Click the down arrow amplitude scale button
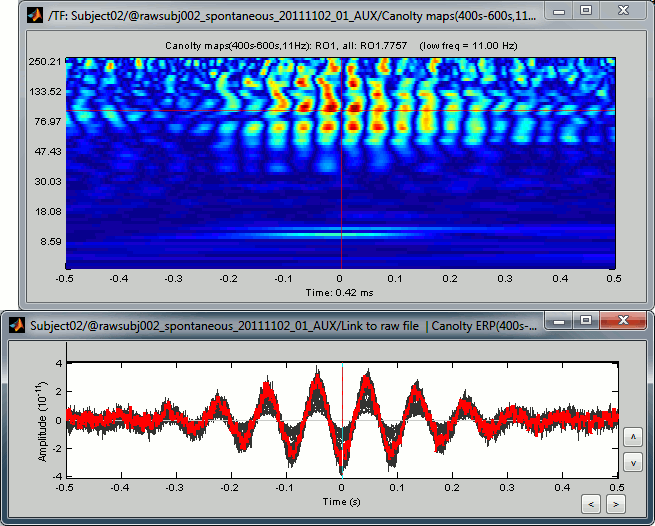 632,462
